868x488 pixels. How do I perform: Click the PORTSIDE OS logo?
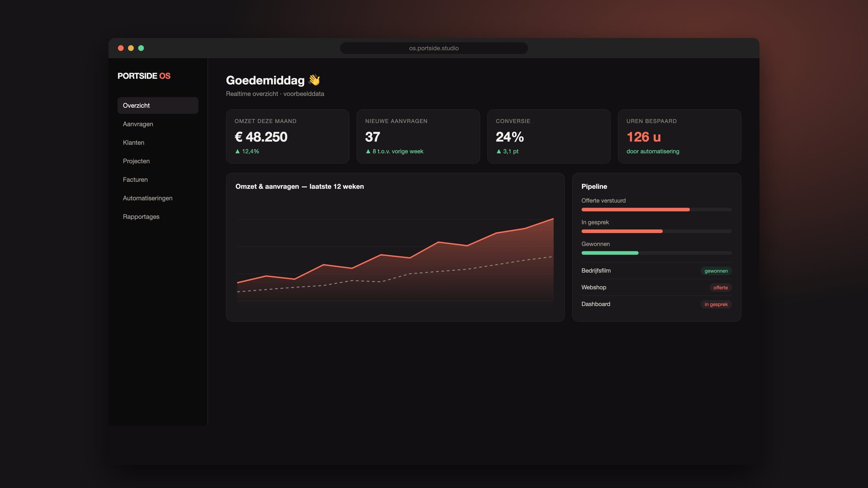tap(144, 76)
